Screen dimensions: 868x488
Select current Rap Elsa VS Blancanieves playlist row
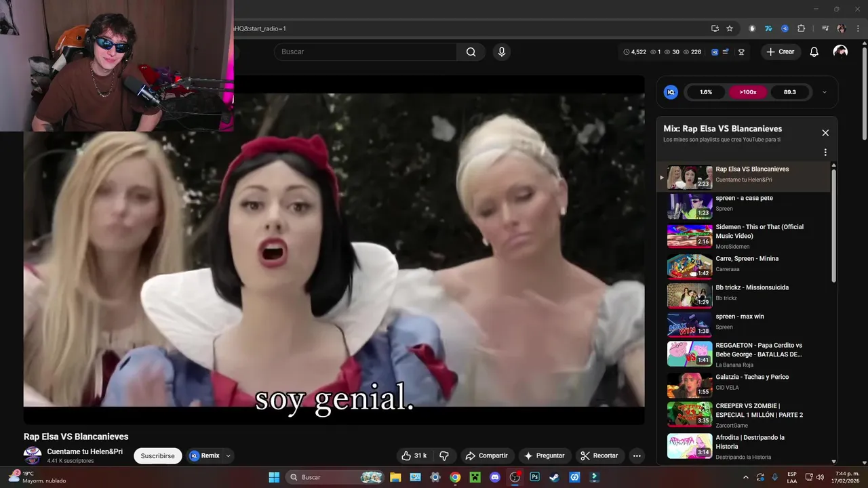pos(745,177)
